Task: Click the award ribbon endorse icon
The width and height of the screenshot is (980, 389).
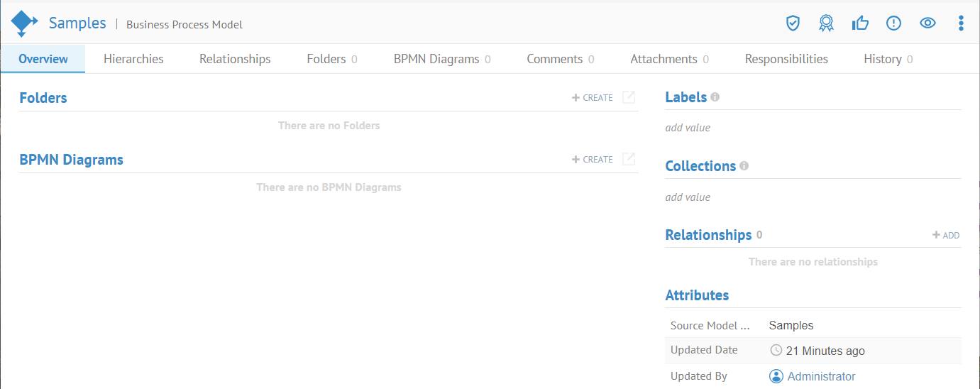Action: [x=826, y=23]
